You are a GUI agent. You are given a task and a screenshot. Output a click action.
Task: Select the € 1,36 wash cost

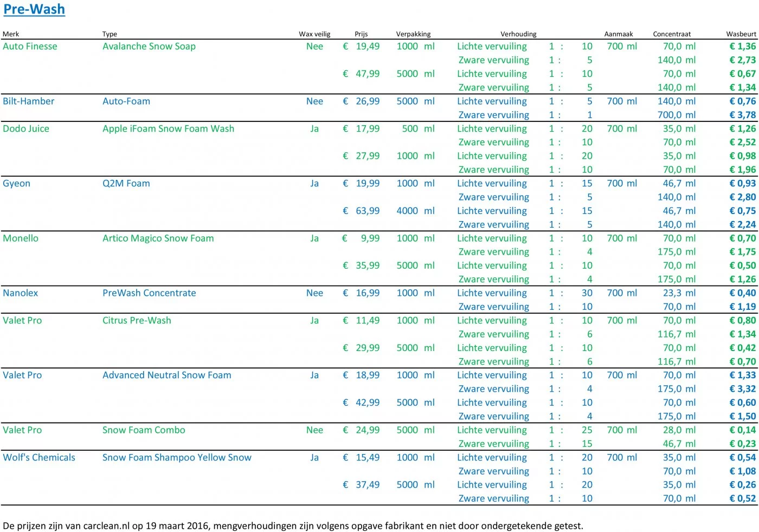click(x=743, y=46)
